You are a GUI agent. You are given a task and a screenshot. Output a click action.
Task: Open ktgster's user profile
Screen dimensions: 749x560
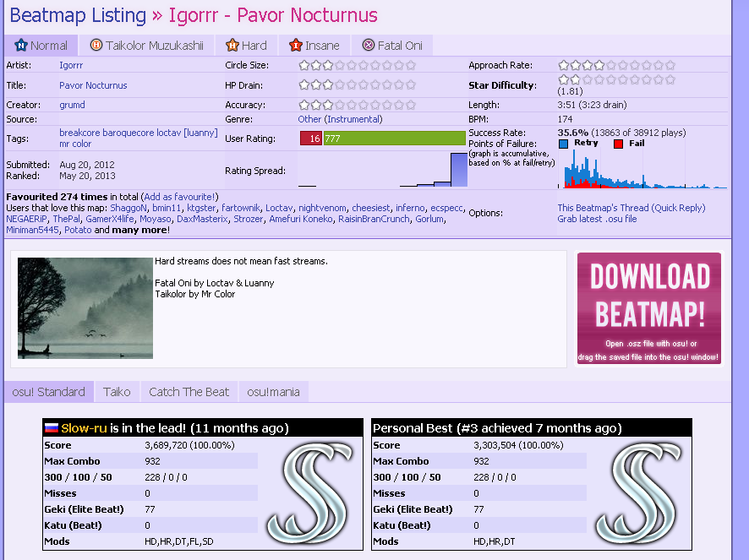coord(201,208)
